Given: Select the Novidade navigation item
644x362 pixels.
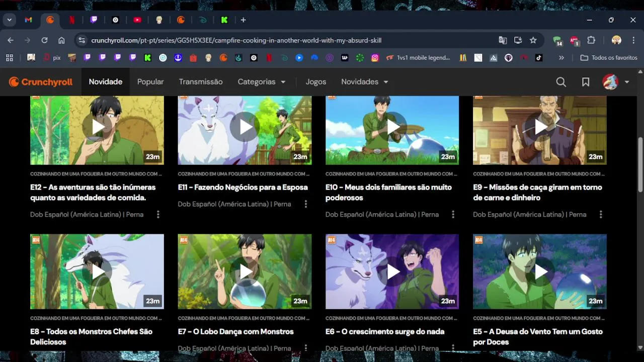Looking at the screenshot, I should coord(106,82).
